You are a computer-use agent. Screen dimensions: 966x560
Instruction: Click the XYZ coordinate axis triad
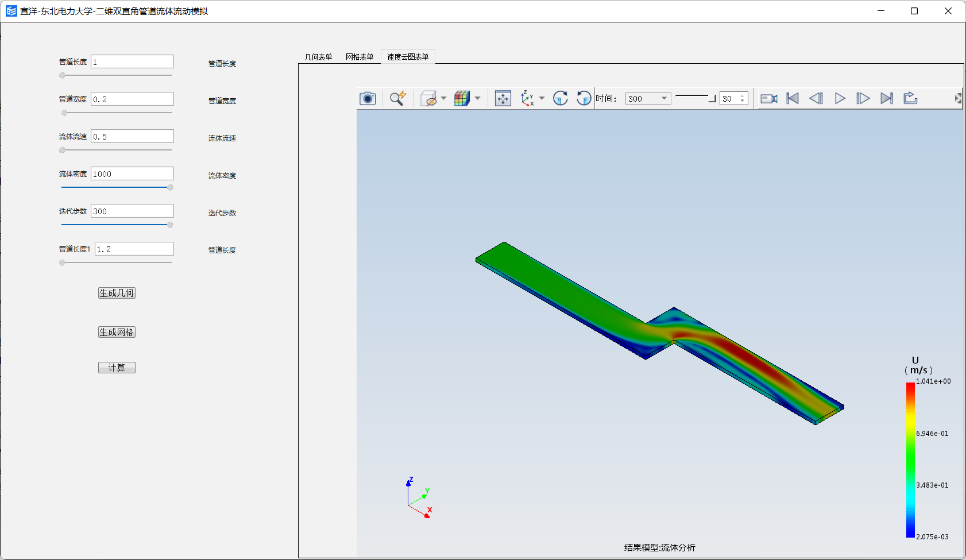pos(419,498)
